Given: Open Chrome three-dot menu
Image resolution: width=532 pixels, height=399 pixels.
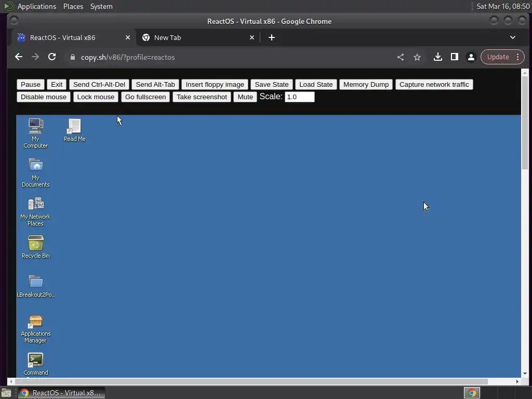Looking at the screenshot, I should pos(518,57).
